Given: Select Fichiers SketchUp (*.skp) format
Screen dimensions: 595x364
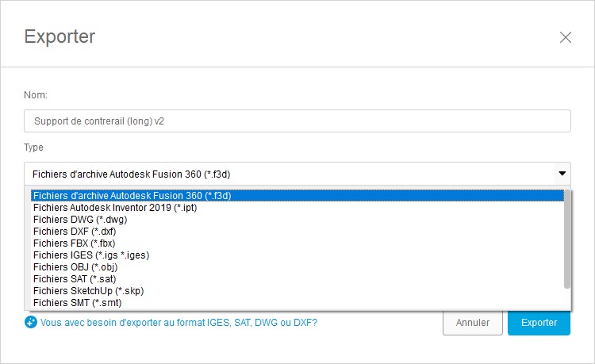Looking at the screenshot, I should pos(297,291).
